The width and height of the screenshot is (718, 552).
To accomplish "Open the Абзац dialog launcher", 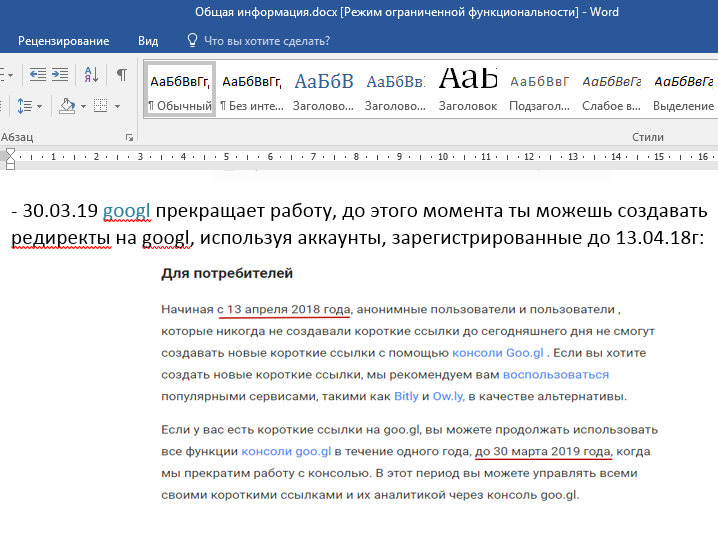I will [x=130, y=137].
